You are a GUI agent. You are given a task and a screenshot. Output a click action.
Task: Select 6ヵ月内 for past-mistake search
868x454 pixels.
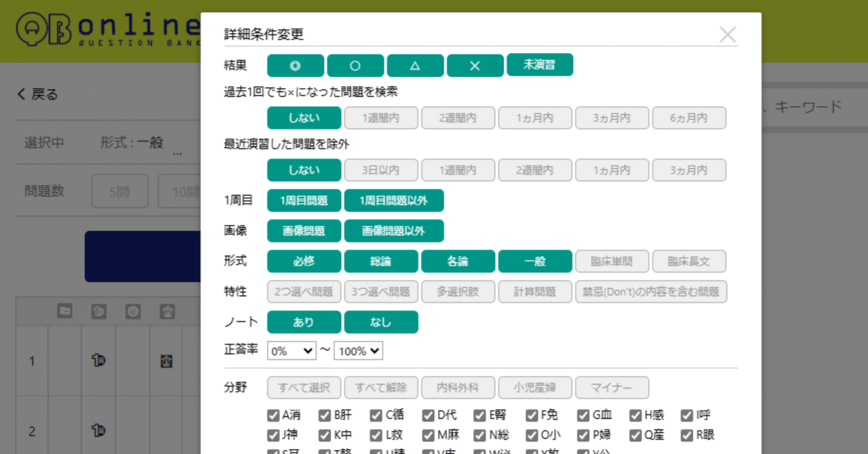coord(689,118)
